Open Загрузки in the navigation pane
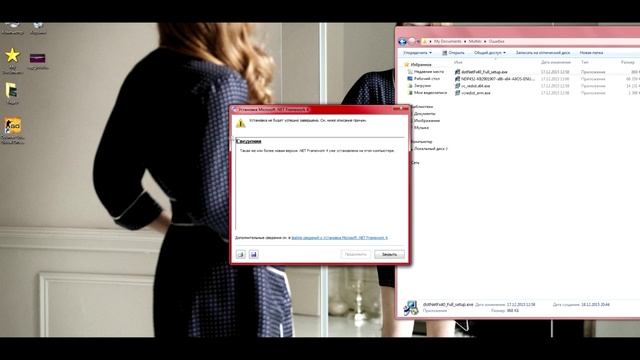The width and height of the screenshot is (640, 360). coord(422,86)
